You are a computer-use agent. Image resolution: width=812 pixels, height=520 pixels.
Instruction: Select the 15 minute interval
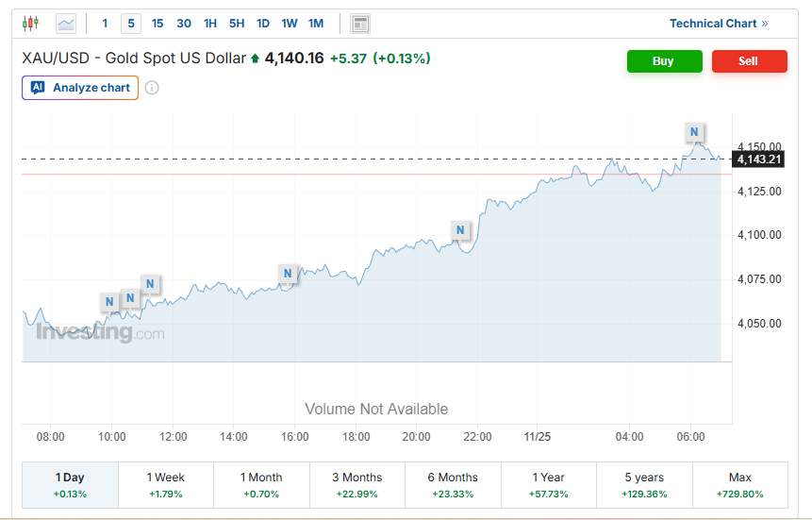[x=157, y=23]
